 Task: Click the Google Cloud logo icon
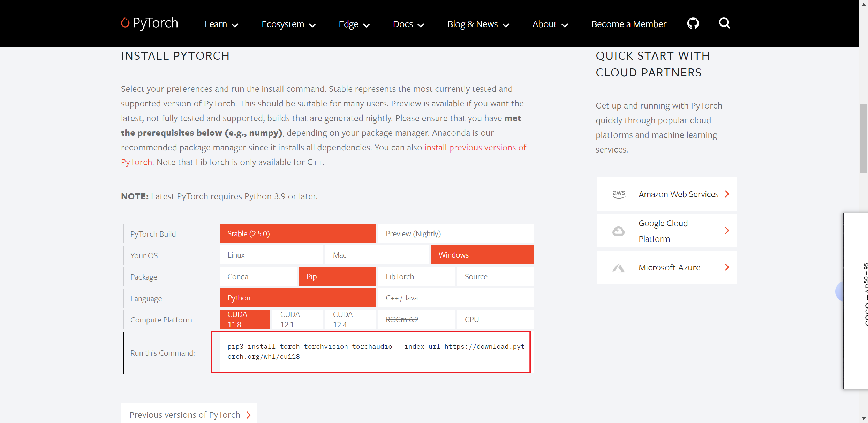point(618,231)
